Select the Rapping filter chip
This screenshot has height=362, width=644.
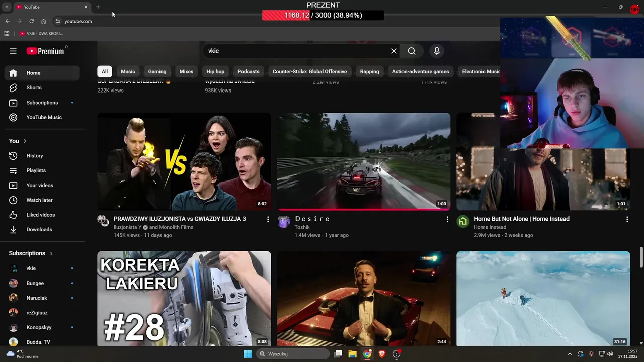(369, 71)
